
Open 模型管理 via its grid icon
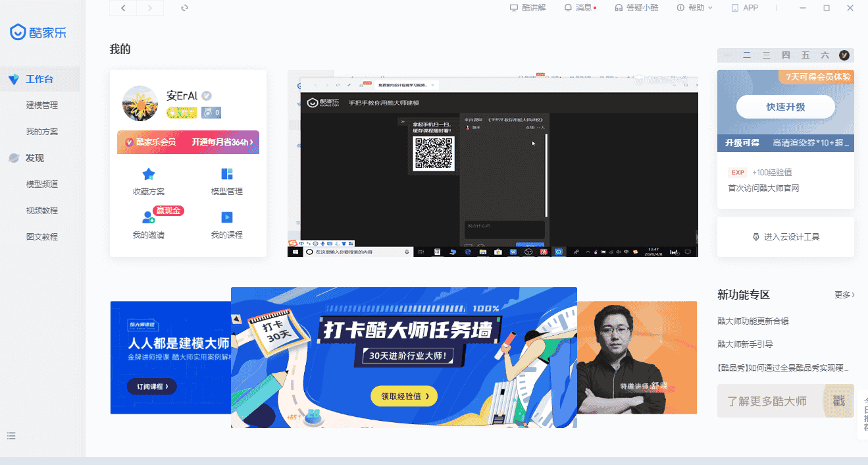tap(226, 173)
